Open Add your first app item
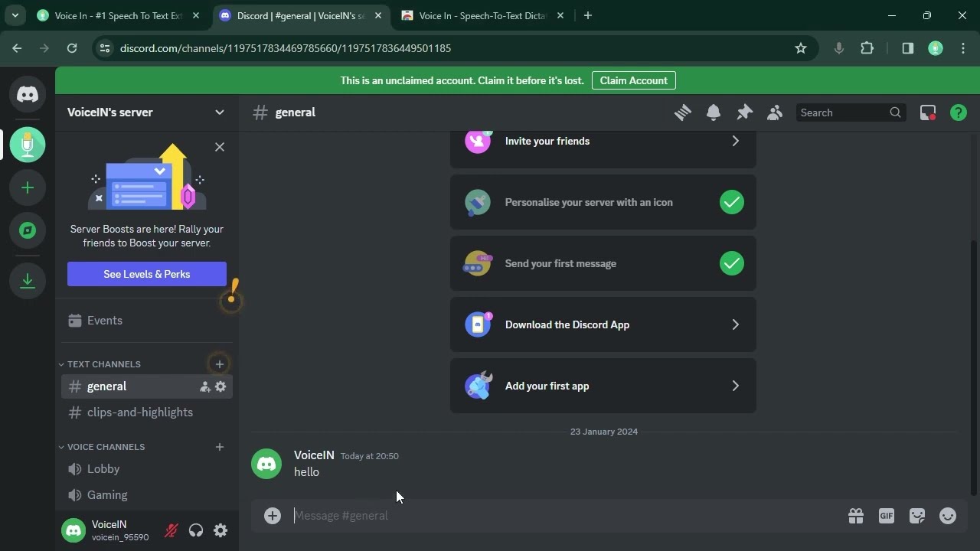The image size is (980, 551). (603, 386)
